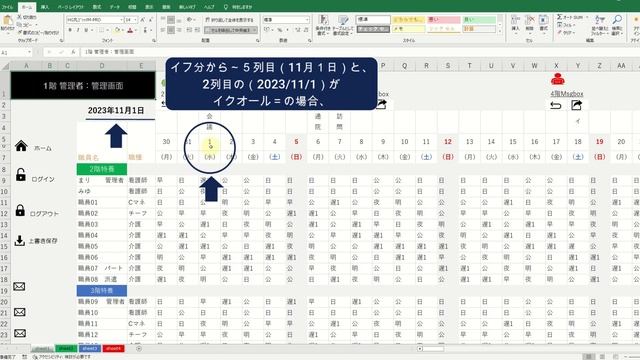Toggle Wrap Text to show all
Screen dimensions: 640x360
click(x=229, y=20)
